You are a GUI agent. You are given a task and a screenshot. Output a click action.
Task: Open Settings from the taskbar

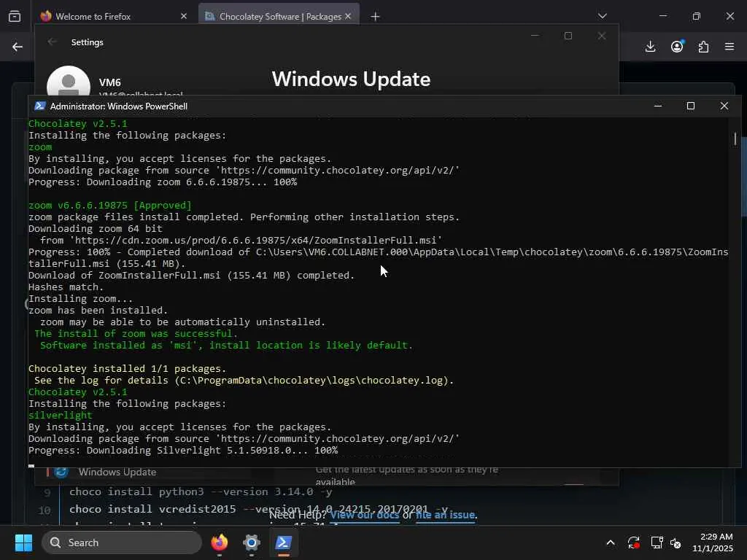pyautogui.click(x=251, y=542)
